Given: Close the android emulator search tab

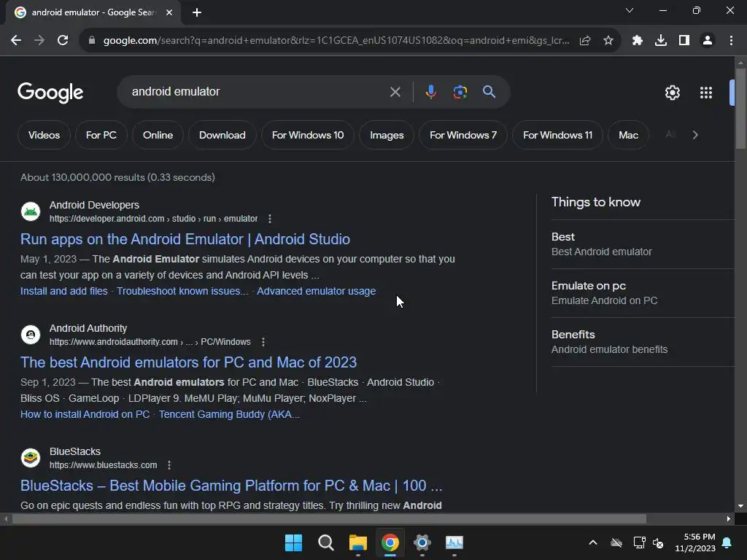Looking at the screenshot, I should pyautogui.click(x=169, y=12).
